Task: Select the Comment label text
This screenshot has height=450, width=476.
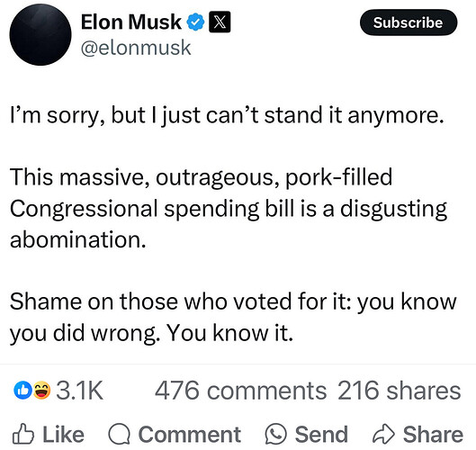Action: tap(190, 435)
